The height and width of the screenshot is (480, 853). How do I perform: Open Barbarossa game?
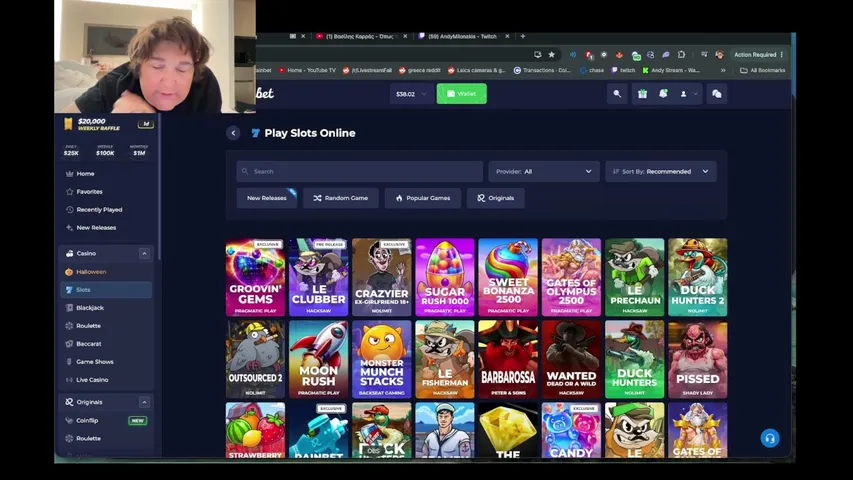[x=508, y=359]
